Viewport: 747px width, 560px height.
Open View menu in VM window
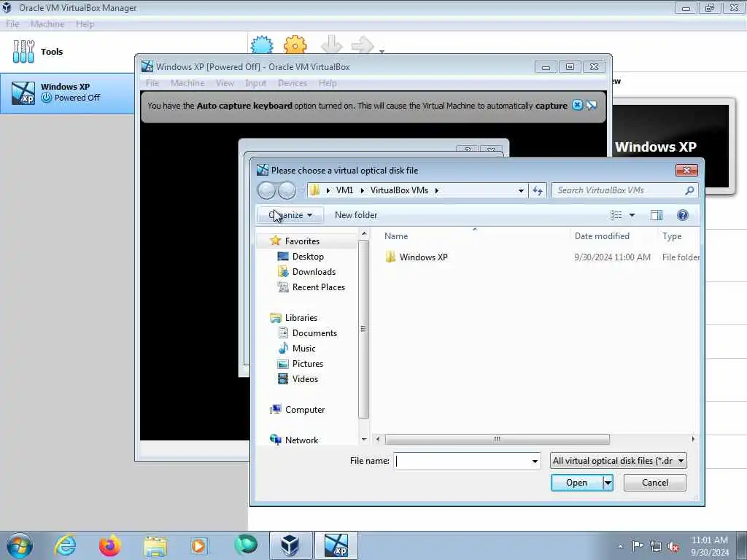225,83
